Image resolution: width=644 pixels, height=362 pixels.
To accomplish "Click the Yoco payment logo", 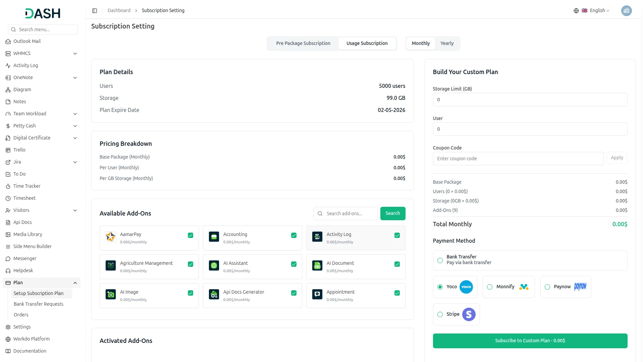I will click(466, 287).
